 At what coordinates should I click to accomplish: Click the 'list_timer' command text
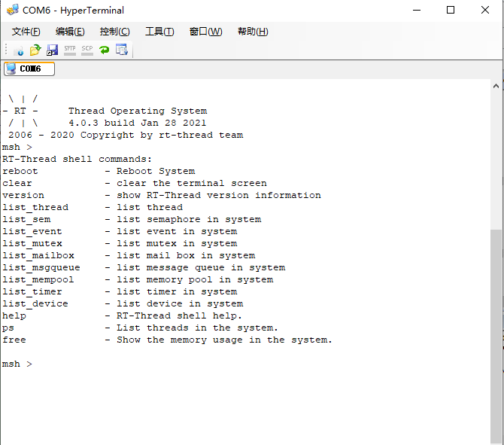(32, 292)
